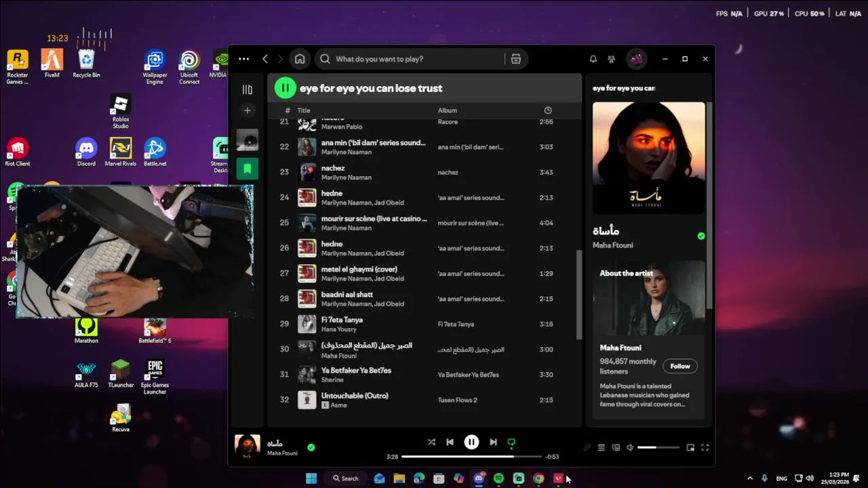868x488 pixels.
Task: Open Connect to a device icon
Action: 616,447
